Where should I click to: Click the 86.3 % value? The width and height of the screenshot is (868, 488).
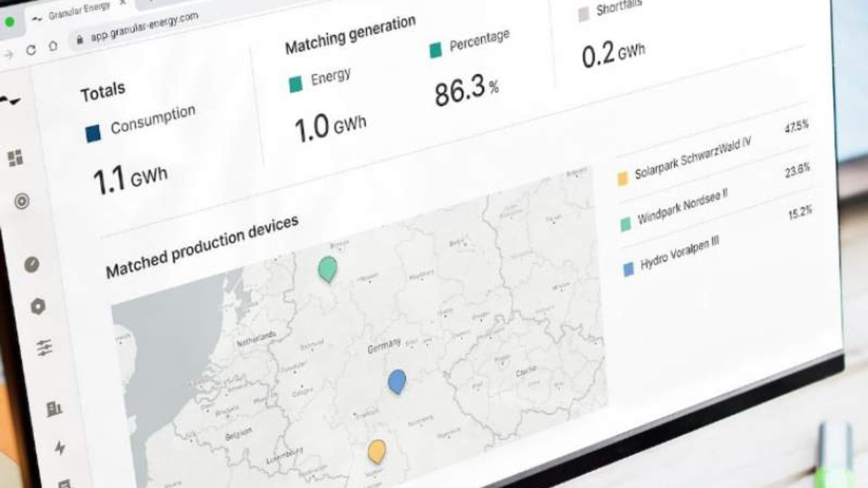pyautogui.click(x=467, y=90)
